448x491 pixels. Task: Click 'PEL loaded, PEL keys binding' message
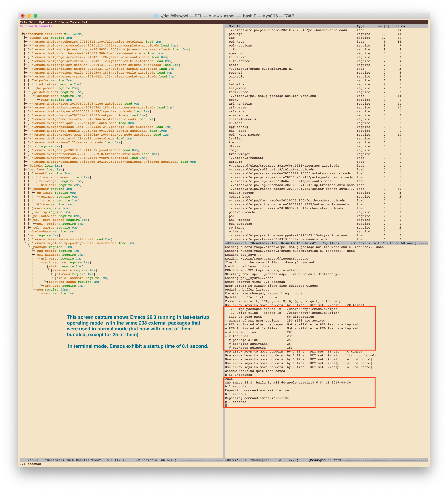point(262,270)
